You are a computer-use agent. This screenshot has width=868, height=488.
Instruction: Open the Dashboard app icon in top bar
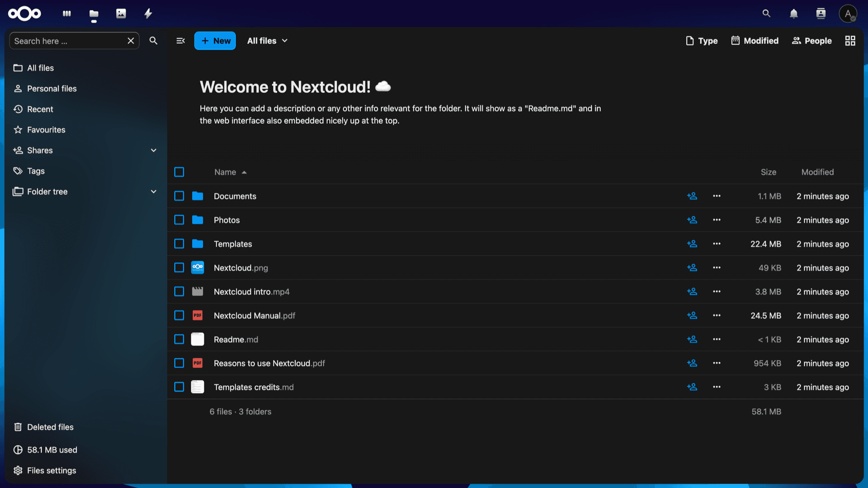point(67,14)
